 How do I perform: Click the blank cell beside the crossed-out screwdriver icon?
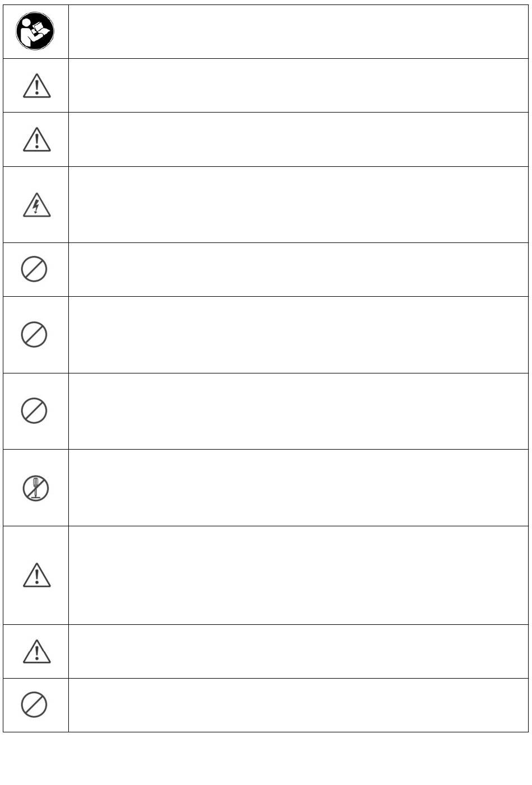click(298, 488)
